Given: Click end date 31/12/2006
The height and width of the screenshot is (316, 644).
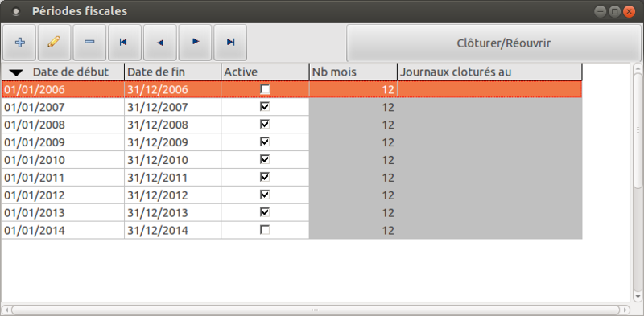Looking at the screenshot, I should (x=172, y=89).
